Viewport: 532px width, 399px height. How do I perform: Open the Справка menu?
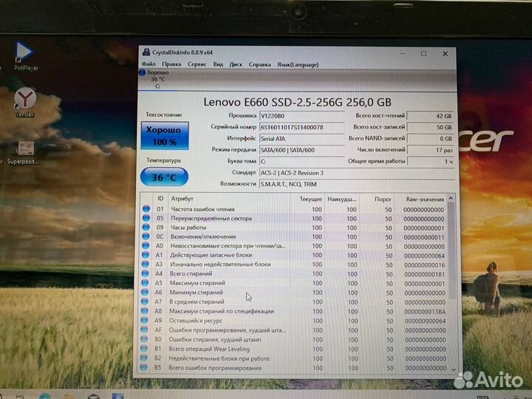259,64
